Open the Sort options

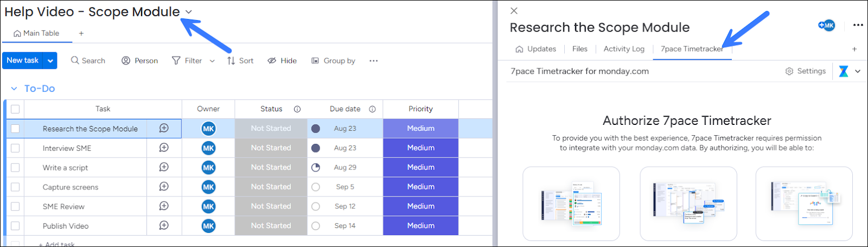coord(240,61)
